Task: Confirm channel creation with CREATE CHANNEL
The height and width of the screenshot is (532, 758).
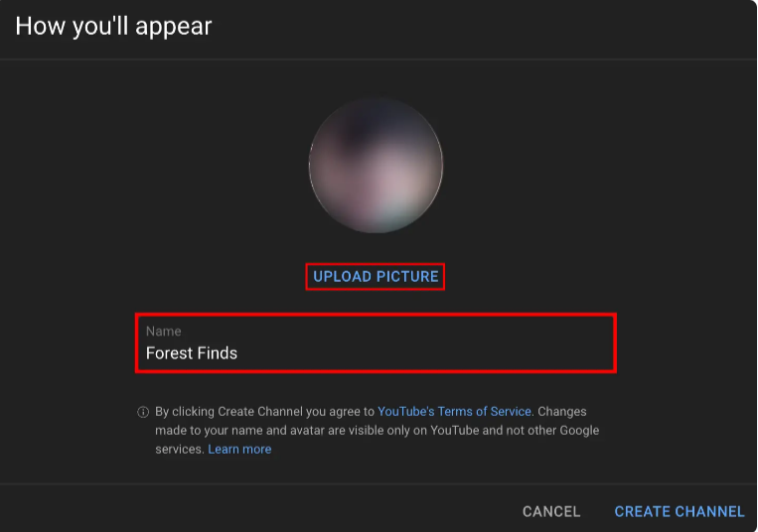Action: click(680, 512)
